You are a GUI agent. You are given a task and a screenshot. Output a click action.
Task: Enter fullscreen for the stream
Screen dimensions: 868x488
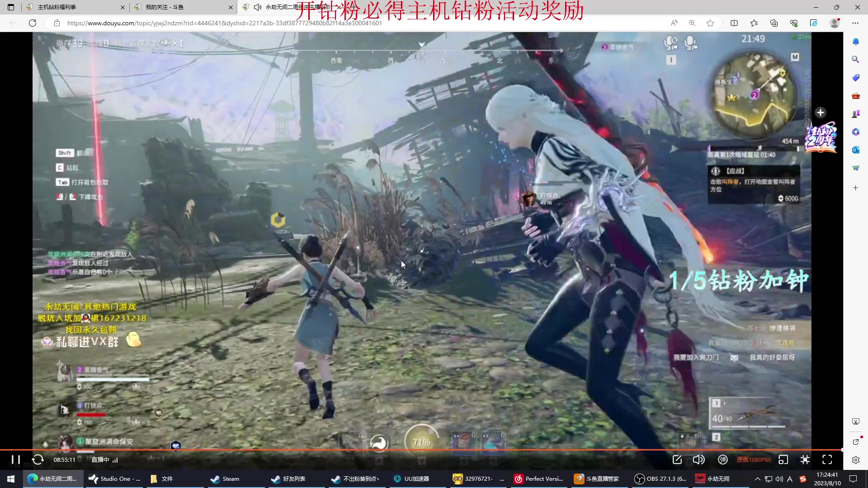pyautogui.click(x=827, y=460)
